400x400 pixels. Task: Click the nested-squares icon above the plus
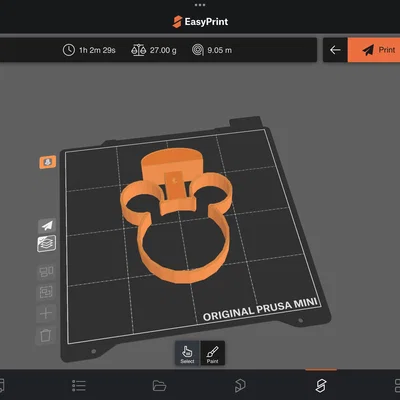[46, 292]
